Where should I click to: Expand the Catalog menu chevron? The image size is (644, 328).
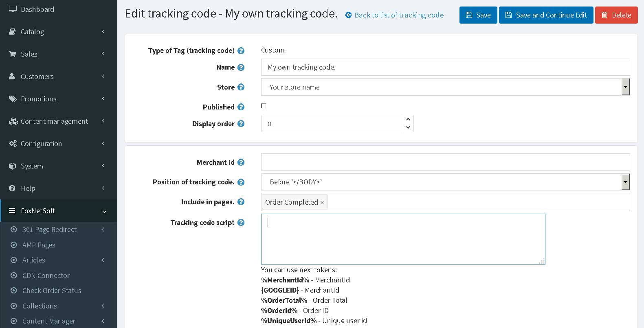(103, 31)
